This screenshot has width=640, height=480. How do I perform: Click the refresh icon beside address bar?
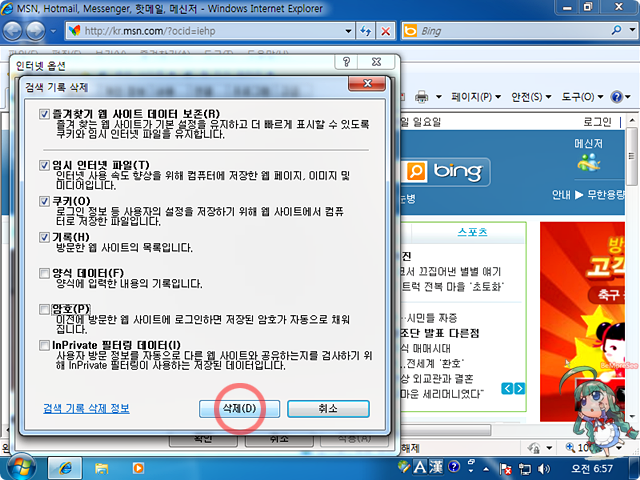tap(362, 31)
